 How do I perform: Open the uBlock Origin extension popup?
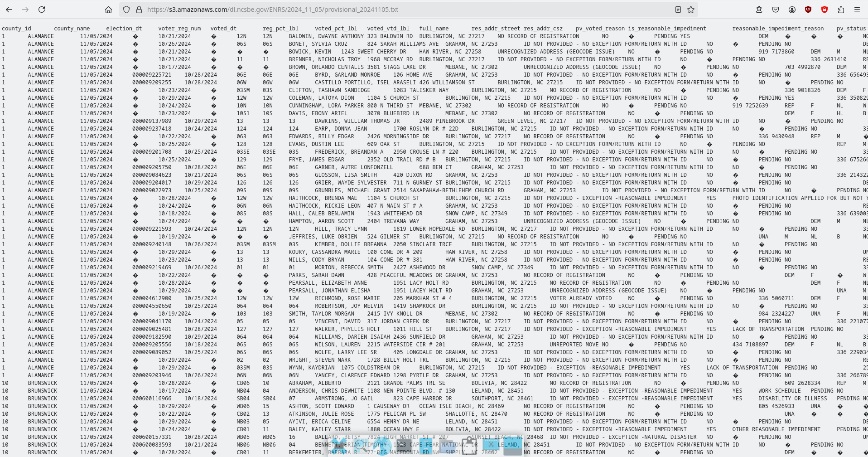coord(808,10)
